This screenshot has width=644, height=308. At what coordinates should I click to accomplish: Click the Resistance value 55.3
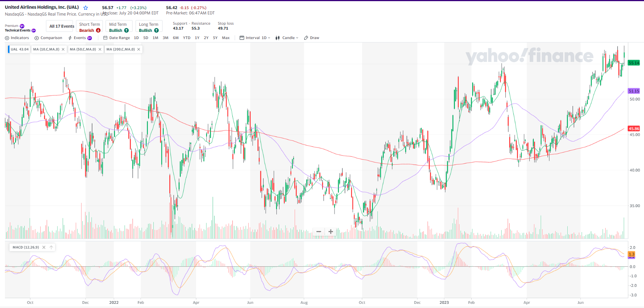[196, 28]
